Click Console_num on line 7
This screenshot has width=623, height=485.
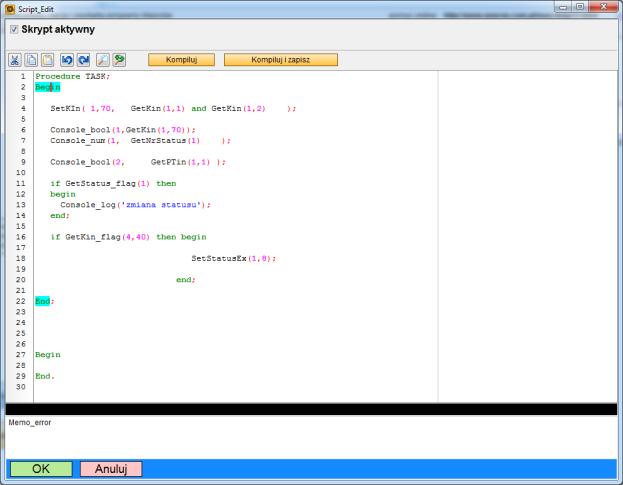(x=77, y=141)
